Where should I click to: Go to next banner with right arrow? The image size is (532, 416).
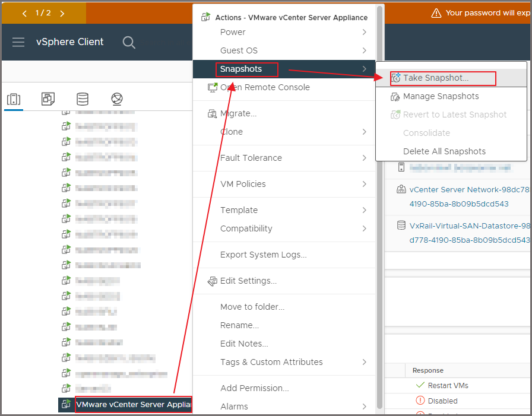pyautogui.click(x=62, y=14)
